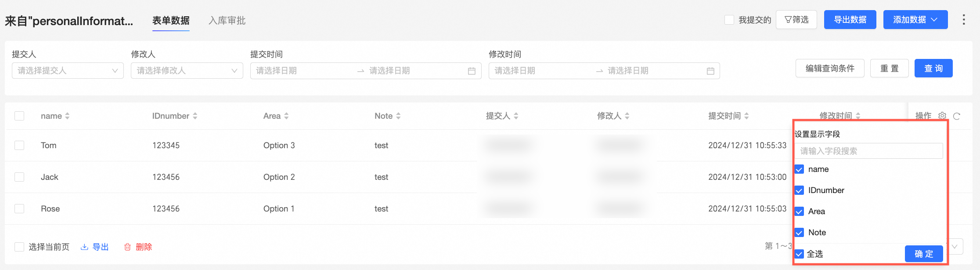Sort by the name column arrows

coord(67,116)
